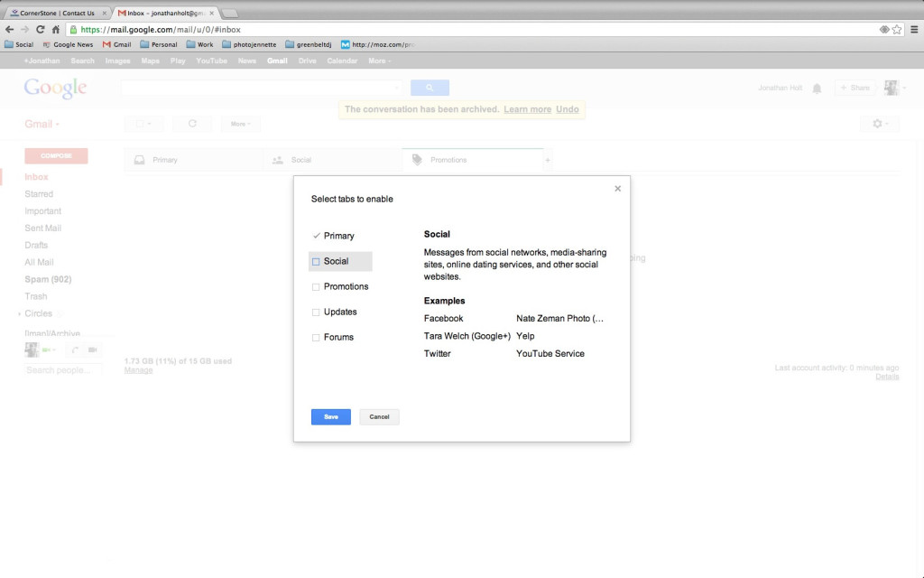This screenshot has height=578, width=924.
Task: Open the moz.com bookmark
Action: (378, 44)
